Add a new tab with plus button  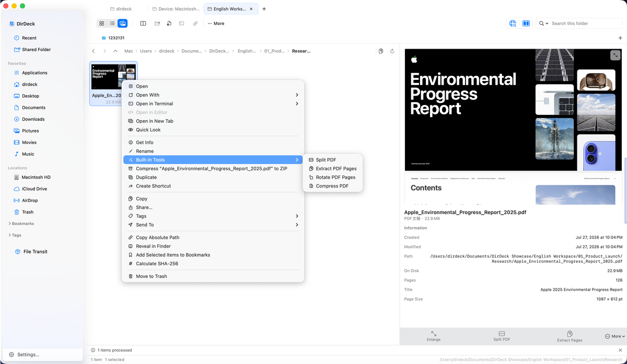click(264, 9)
